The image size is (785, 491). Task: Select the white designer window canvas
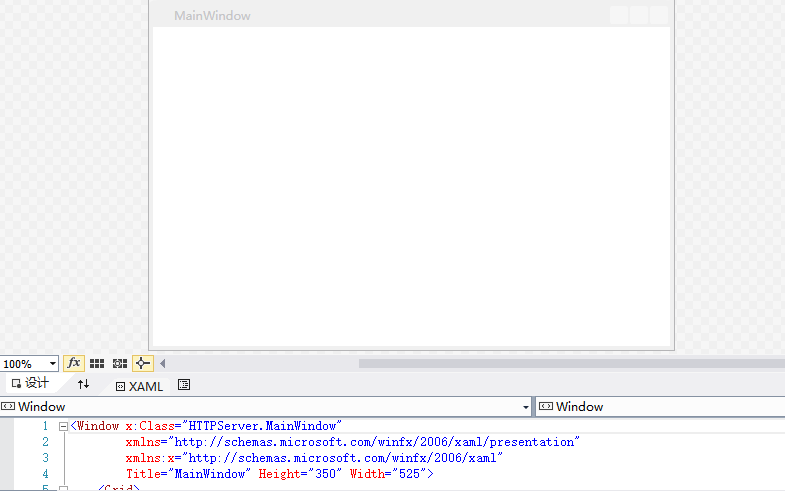point(412,186)
